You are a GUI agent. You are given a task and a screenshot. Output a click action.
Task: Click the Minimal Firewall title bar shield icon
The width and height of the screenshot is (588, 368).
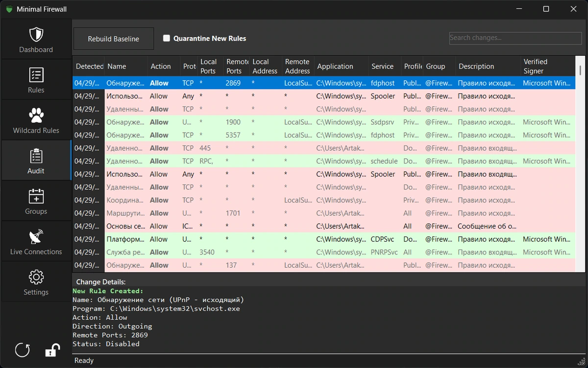[9, 9]
